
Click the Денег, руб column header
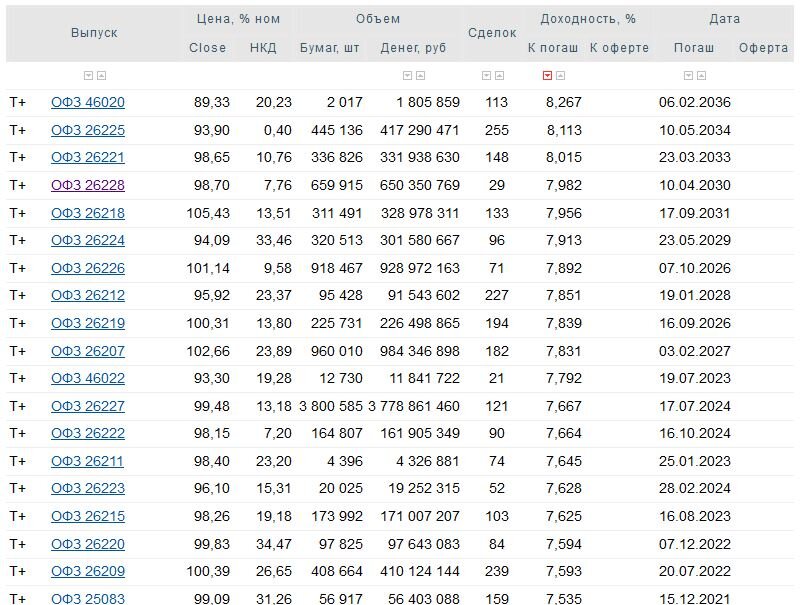pos(413,48)
